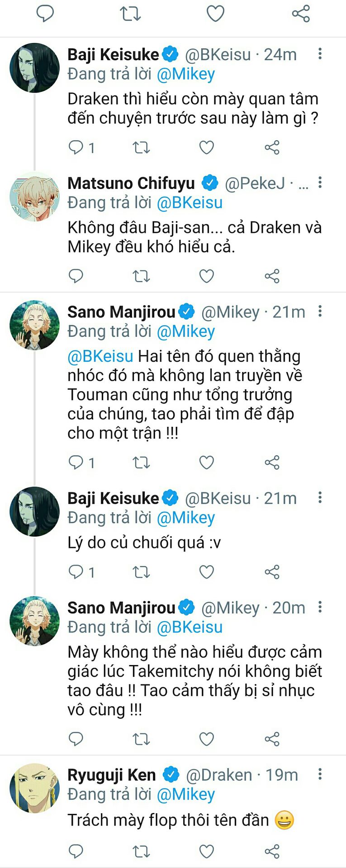Open @Mikey link in Ryuguji Ken's reply line
This screenshot has height=868, width=346.
coord(185,794)
